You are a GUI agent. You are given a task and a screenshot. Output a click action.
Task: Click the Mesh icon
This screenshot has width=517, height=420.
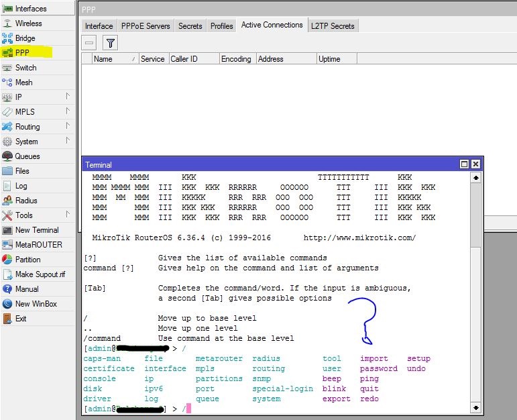(7, 83)
